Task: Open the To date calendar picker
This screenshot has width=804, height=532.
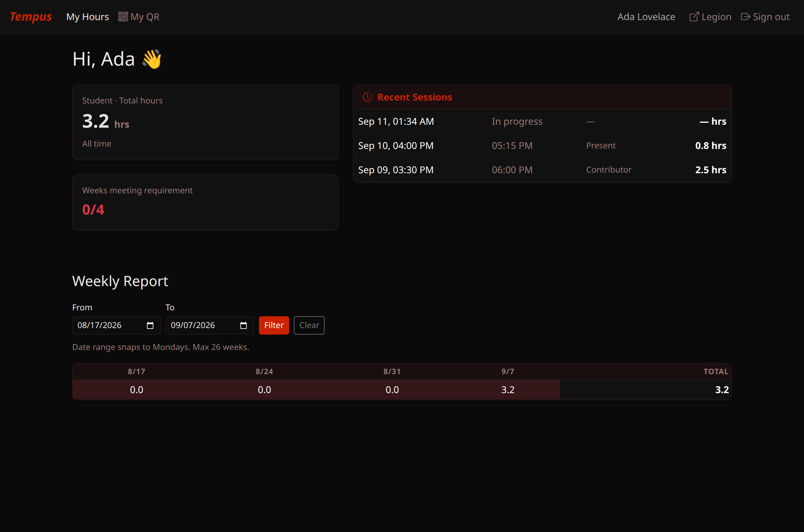Action: point(243,325)
